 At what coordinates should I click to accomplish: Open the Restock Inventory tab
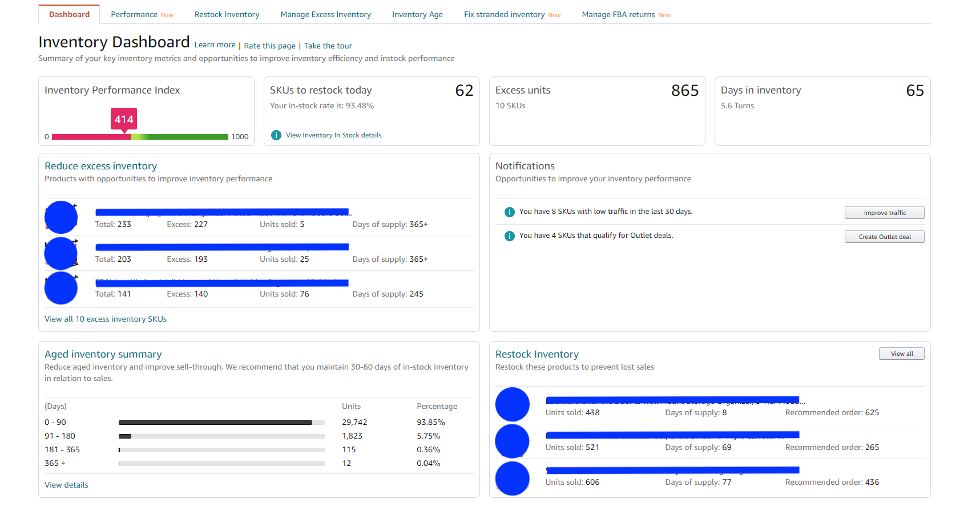[227, 14]
